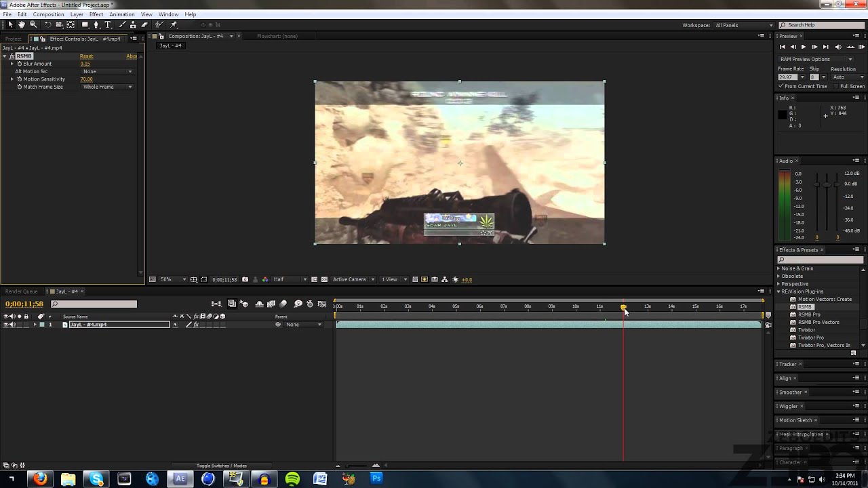Toggle the Effect Controls panel lock
This screenshot has height=488, width=868.
coord(44,39)
